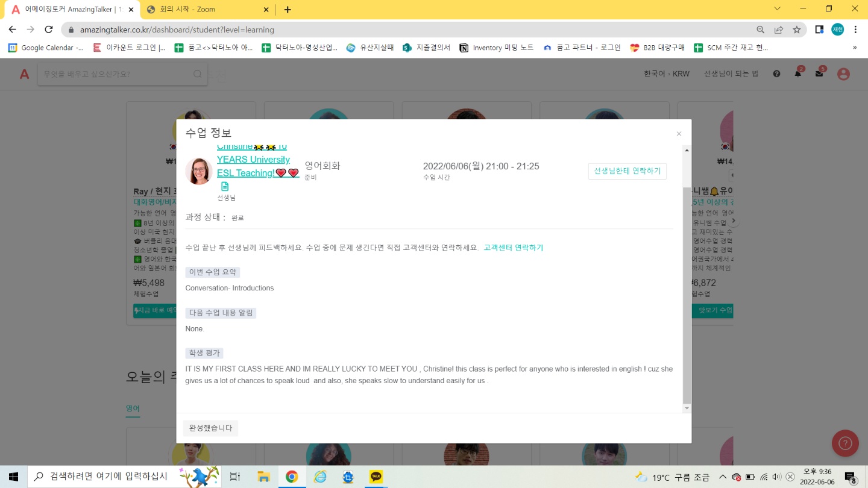
Task: Open the red help chat bubble
Action: pos(845,443)
